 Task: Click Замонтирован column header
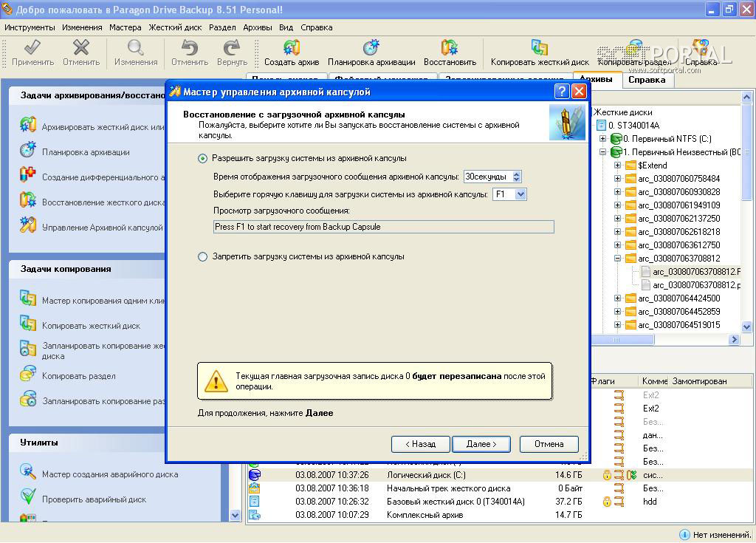[699, 381]
